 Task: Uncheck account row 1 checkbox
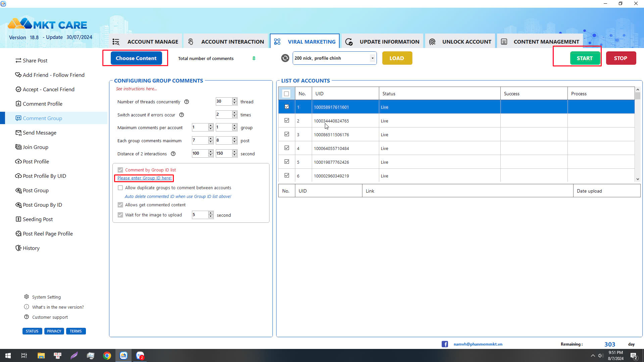click(287, 107)
